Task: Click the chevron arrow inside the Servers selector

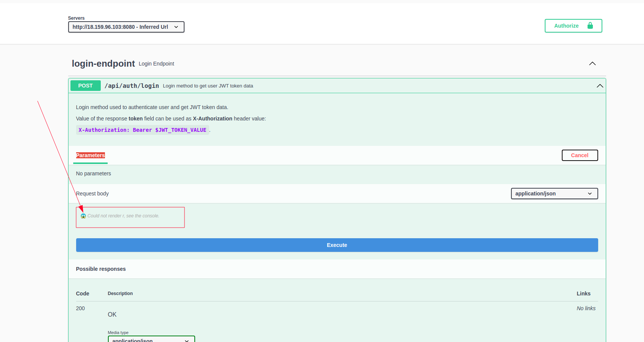Action: [x=176, y=27]
